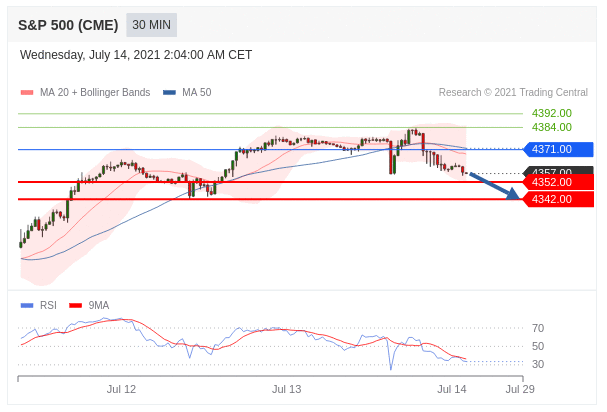Screen dimensions: 607x412
Task: Click the 30 MIN timeframe badge
Action: pyautogui.click(x=152, y=25)
